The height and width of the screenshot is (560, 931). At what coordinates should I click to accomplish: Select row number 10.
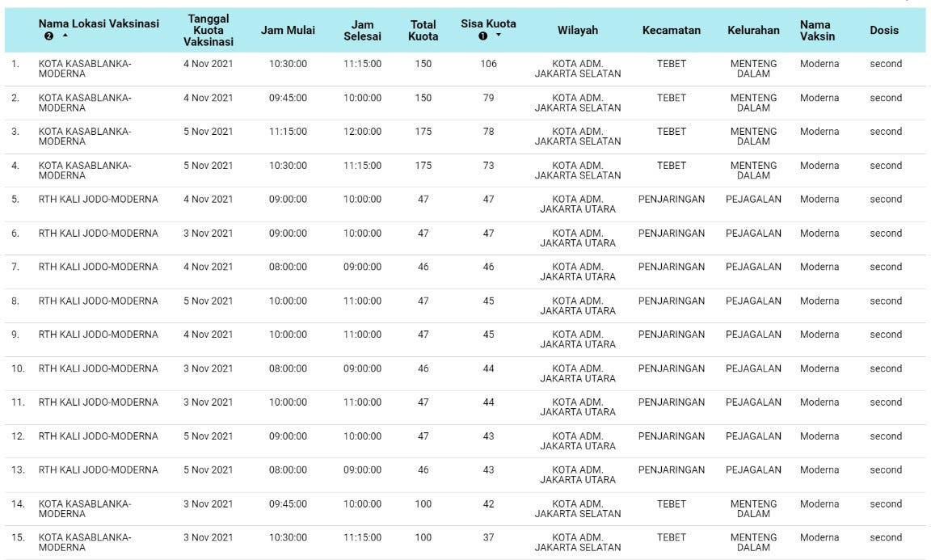coord(18,368)
